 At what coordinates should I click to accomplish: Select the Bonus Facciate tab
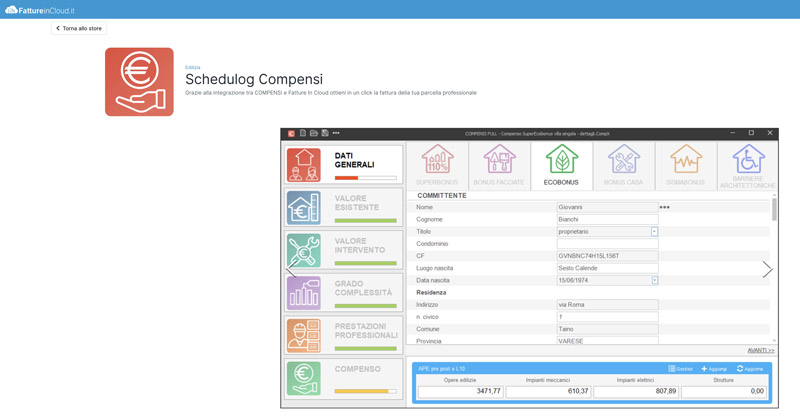(x=499, y=165)
